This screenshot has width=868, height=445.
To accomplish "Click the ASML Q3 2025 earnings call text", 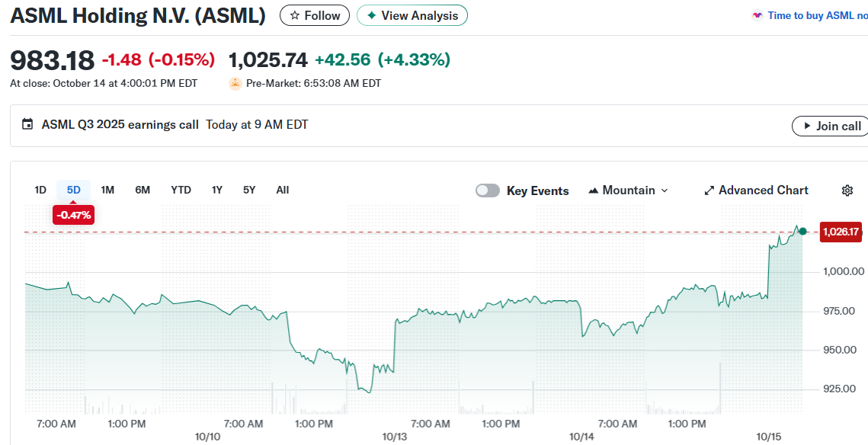I will coord(120,124).
